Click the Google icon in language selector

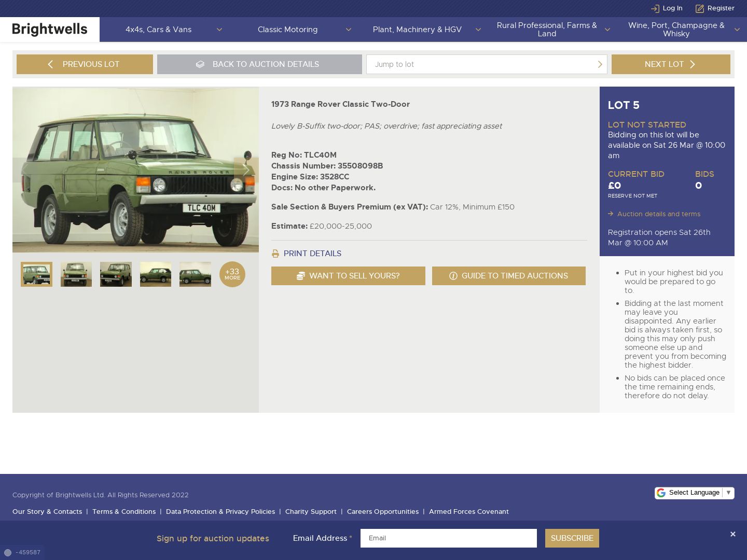(661, 493)
